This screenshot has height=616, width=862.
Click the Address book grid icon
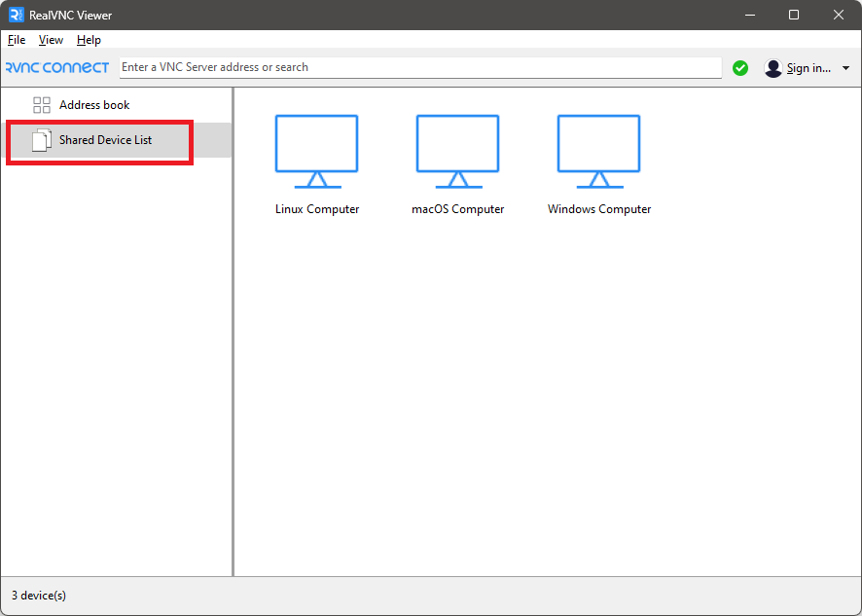[x=42, y=105]
